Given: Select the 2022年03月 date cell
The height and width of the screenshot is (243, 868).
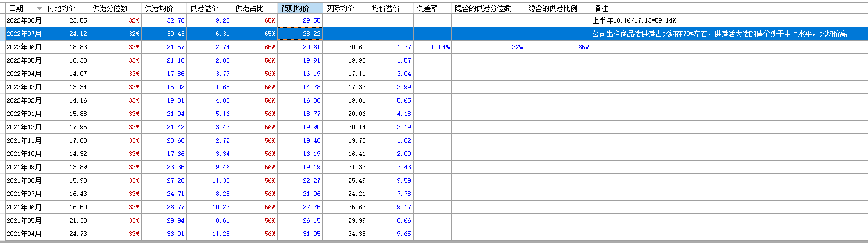Looking at the screenshot, I should (x=25, y=87).
